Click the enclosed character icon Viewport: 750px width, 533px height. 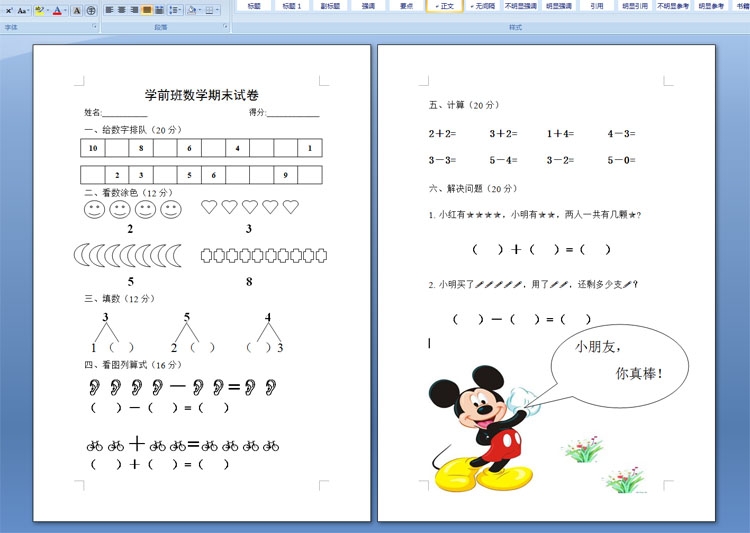[x=90, y=10]
